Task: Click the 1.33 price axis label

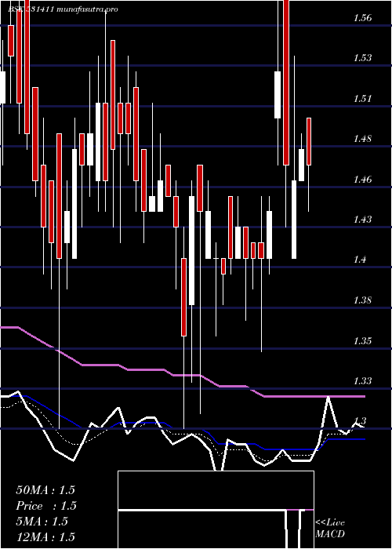Action: (x=362, y=381)
